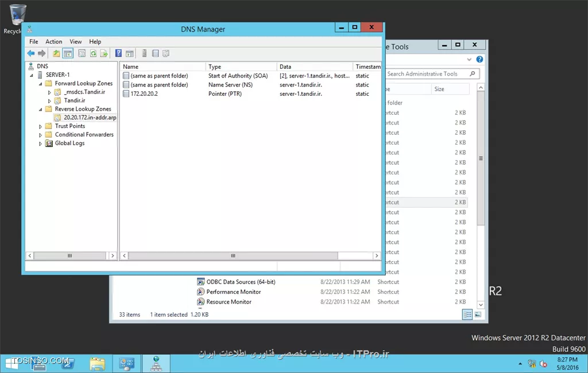Screen dimensions: 588x373
Task: Sort records by the Data column header
Action: (x=315, y=67)
